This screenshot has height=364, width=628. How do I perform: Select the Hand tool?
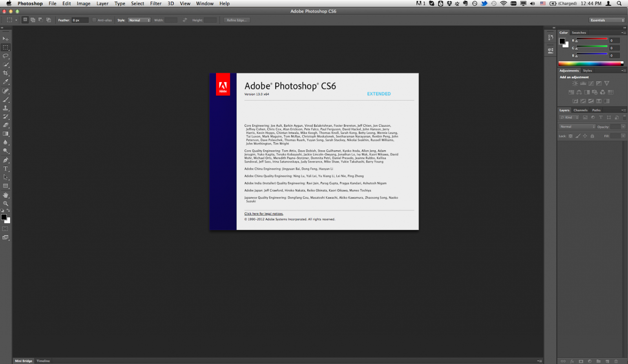click(5, 195)
